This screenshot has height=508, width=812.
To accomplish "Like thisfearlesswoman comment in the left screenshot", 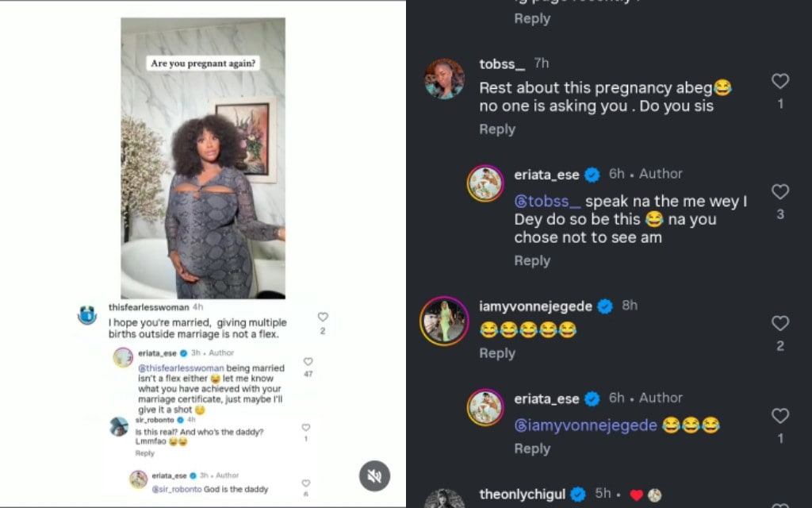I will (322, 317).
